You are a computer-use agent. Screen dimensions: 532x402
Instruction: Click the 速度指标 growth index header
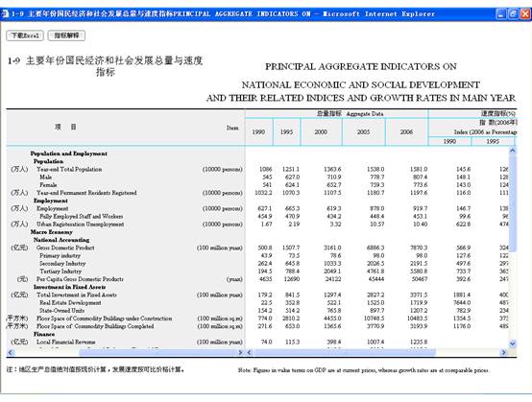(x=498, y=113)
